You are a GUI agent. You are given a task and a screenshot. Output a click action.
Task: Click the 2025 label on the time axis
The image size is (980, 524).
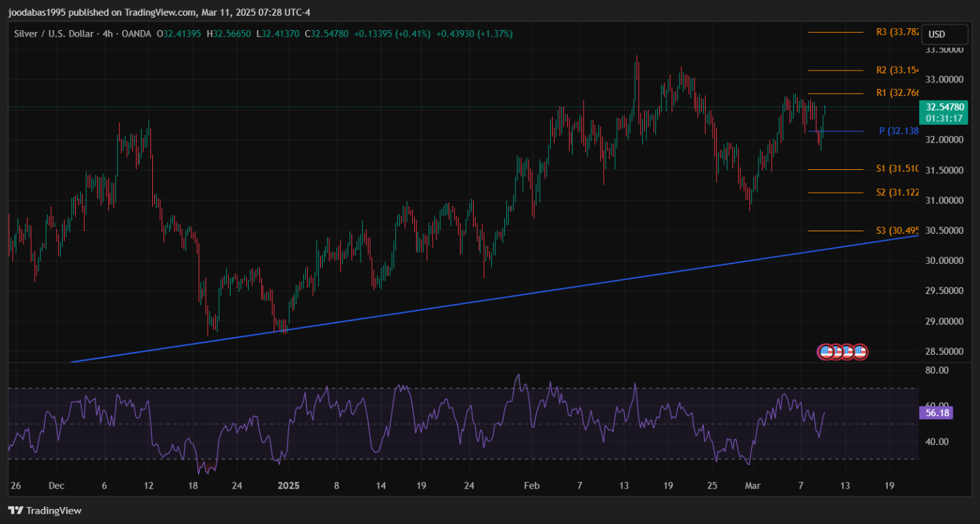click(287, 486)
